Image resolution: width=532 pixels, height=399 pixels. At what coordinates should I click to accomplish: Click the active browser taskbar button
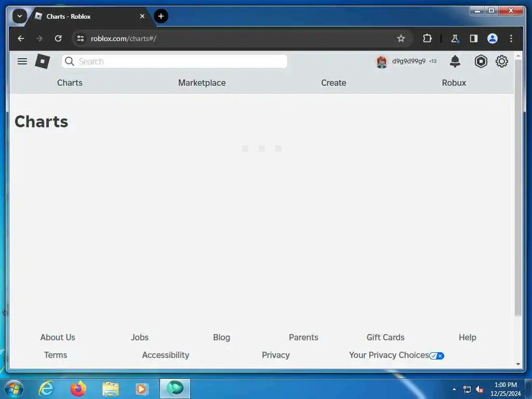coord(175,389)
